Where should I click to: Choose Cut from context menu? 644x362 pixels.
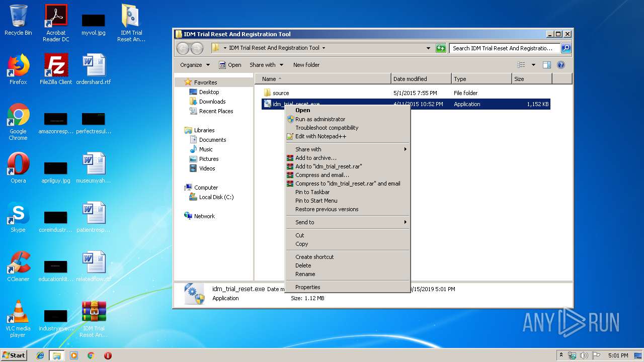tap(347, 235)
